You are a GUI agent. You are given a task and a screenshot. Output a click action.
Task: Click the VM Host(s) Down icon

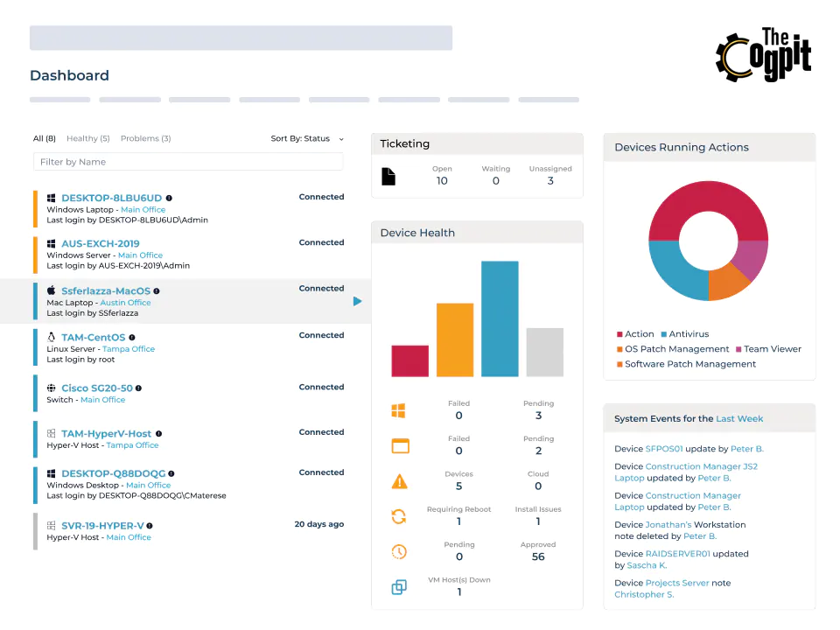point(400,586)
